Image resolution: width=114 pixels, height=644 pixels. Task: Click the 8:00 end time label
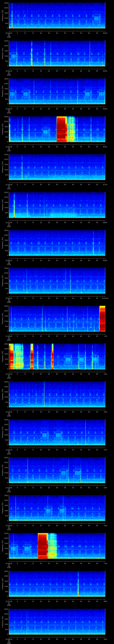coord(105,601)
